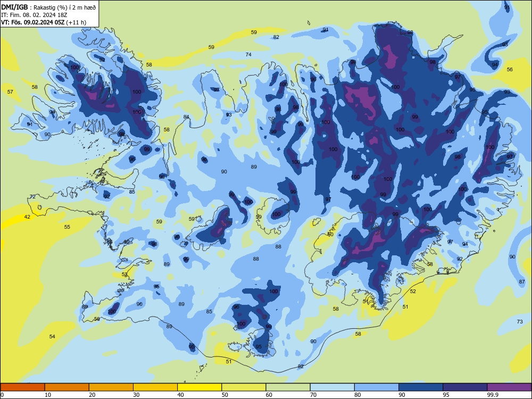Select the golden 30–40 legend swatch
The height and width of the screenshot is (399, 532).
(x=155, y=387)
